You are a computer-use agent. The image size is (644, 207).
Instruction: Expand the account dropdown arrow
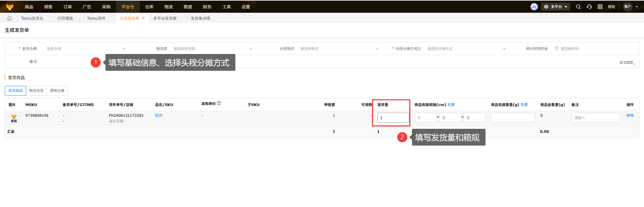[x=637, y=7]
